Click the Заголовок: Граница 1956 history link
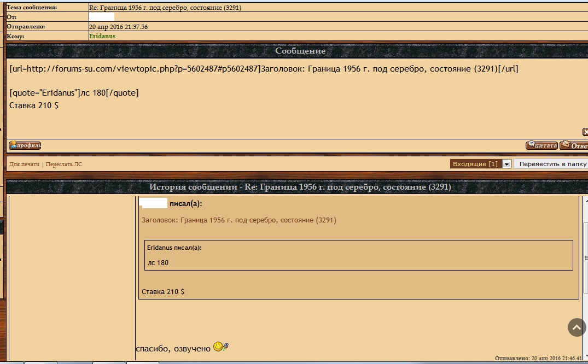Screen dimensions: 588x364 click(x=238, y=220)
